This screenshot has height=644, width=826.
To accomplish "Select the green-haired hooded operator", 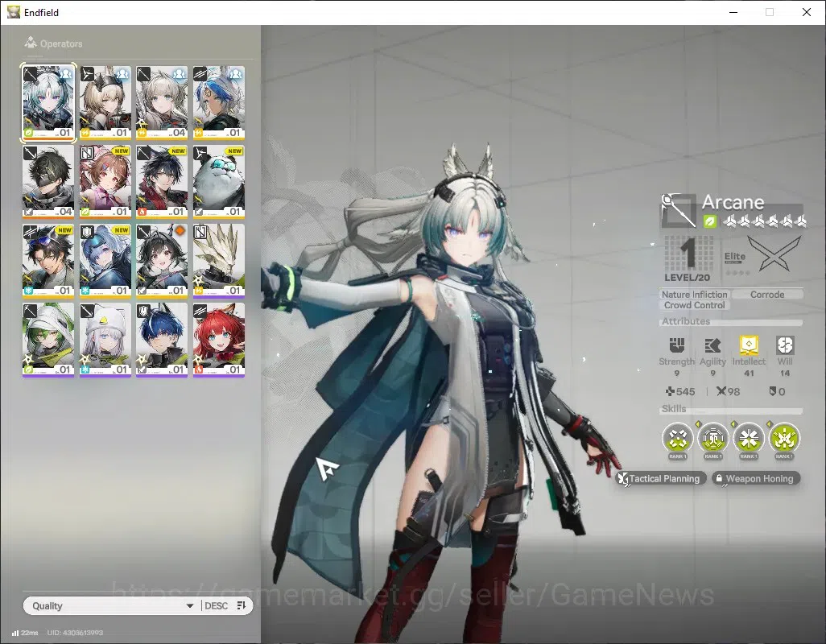I will point(48,340).
